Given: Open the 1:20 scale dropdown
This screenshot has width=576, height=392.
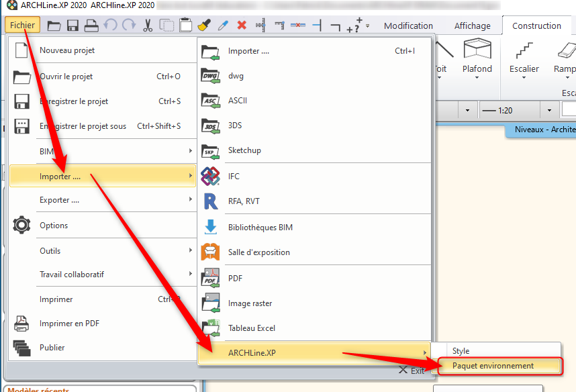Looking at the screenshot, I should pyautogui.click(x=549, y=110).
